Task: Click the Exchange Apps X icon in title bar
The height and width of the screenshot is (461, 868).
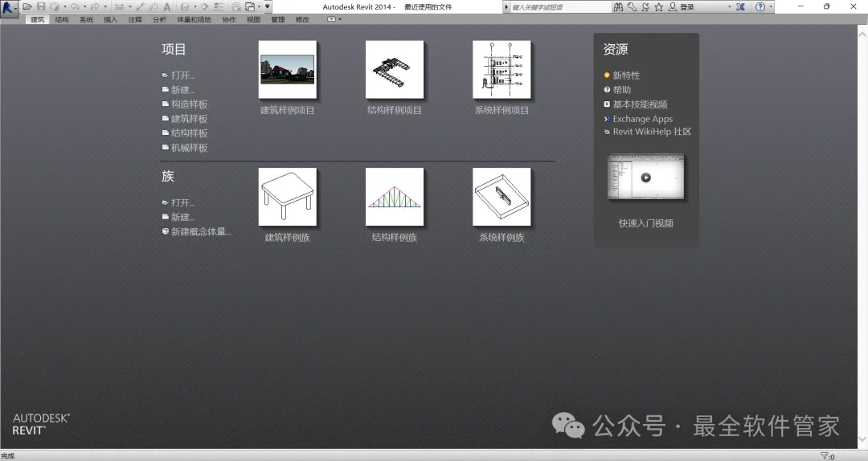Action: pos(740,6)
